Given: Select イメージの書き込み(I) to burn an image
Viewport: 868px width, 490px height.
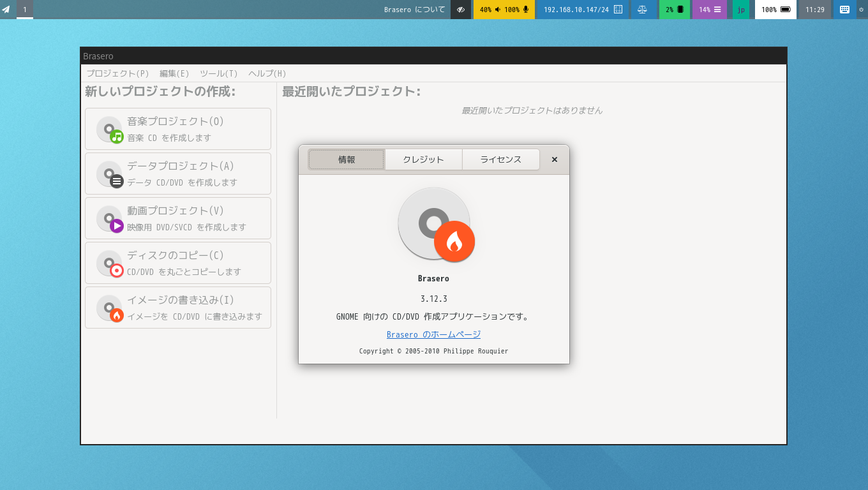Looking at the screenshot, I should 178,308.
